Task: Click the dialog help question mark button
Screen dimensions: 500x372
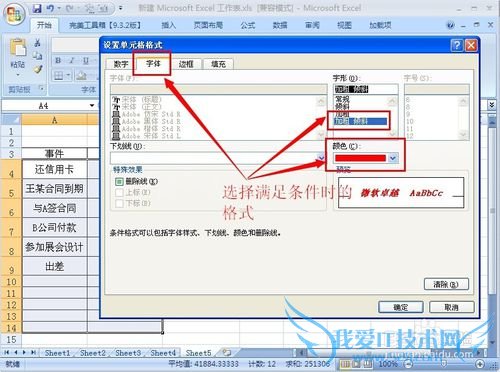Action: click(457, 45)
